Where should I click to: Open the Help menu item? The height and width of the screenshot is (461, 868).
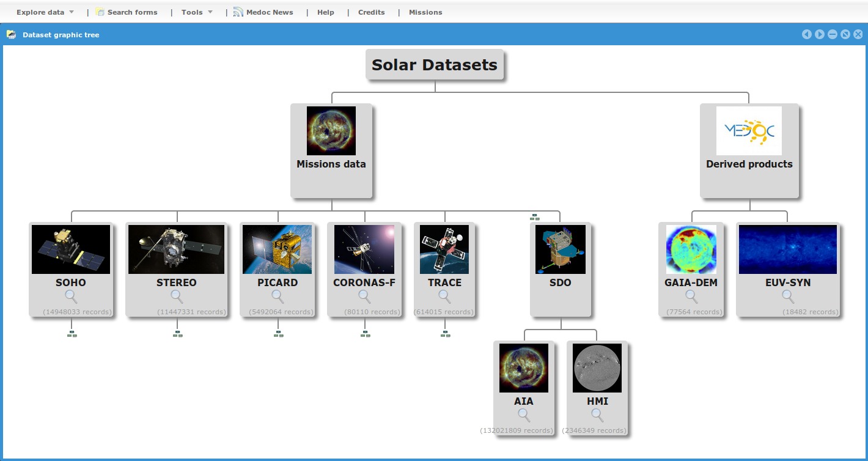coord(326,12)
